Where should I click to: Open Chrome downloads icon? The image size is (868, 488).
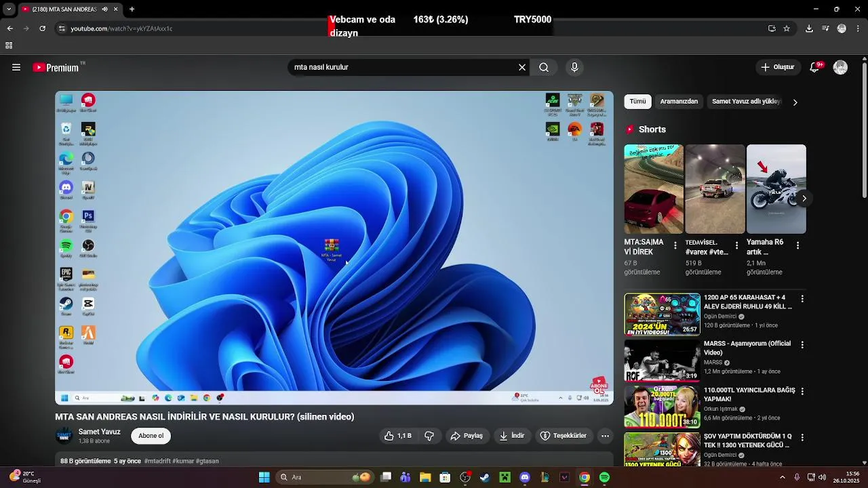[x=809, y=28]
